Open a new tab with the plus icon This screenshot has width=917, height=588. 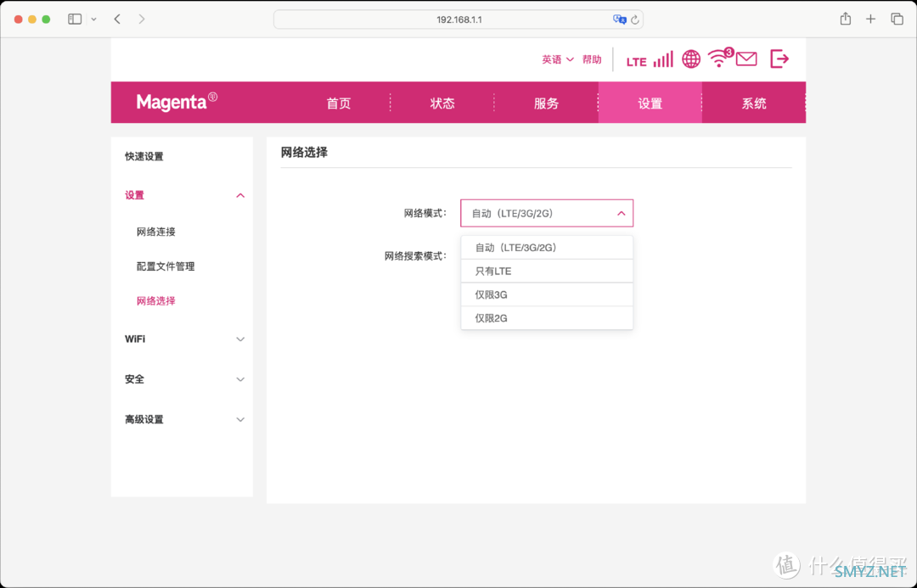tap(871, 20)
